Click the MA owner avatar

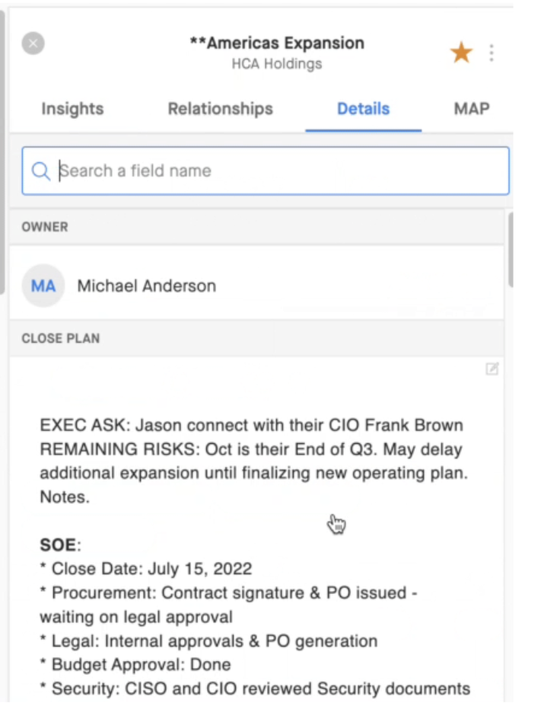pos(43,286)
